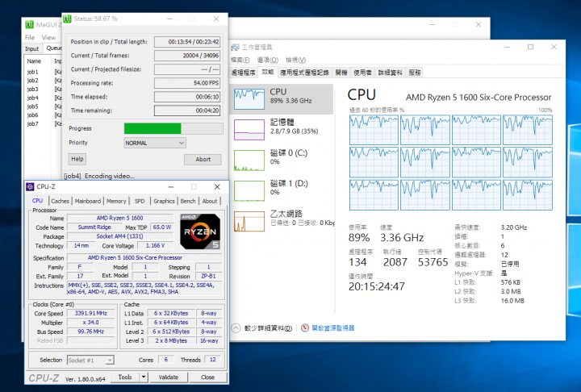Select the CPU tab in CPU-Z
The width and height of the screenshot is (581, 392).
coord(37,201)
